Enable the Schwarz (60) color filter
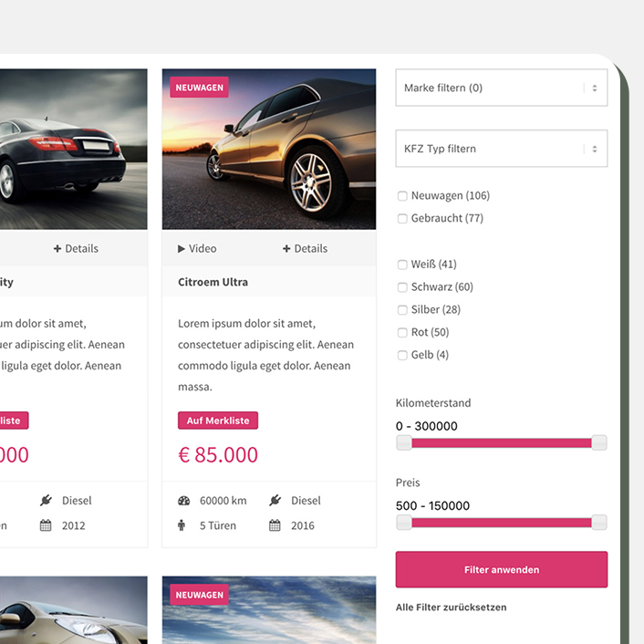This screenshot has width=644, height=644. pos(402,287)
